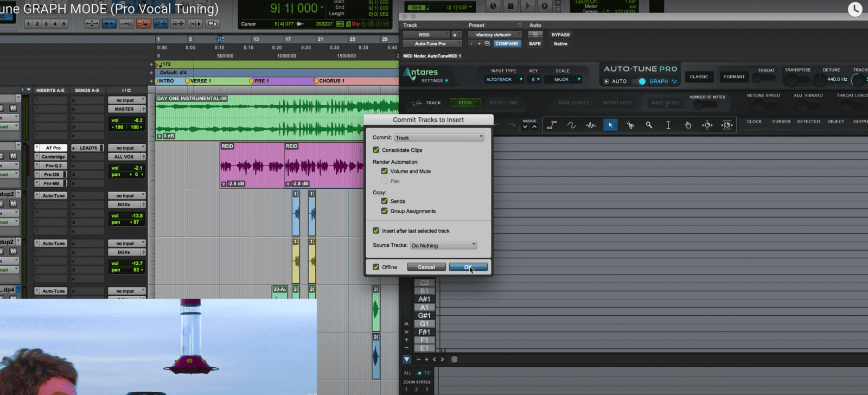
Task: Select the PITCH tracking mode tab
Action: [x=465, y=103]
